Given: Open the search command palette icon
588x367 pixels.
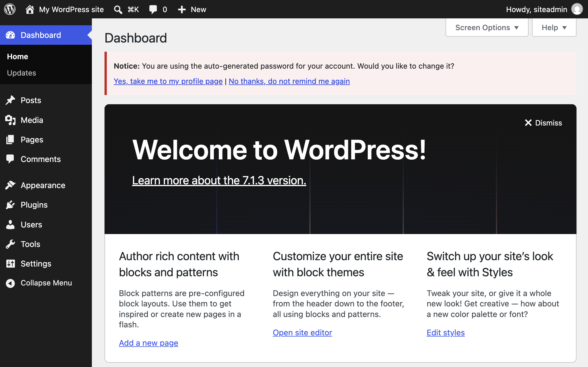Looking at the screenshot, I should click(118, 9).
